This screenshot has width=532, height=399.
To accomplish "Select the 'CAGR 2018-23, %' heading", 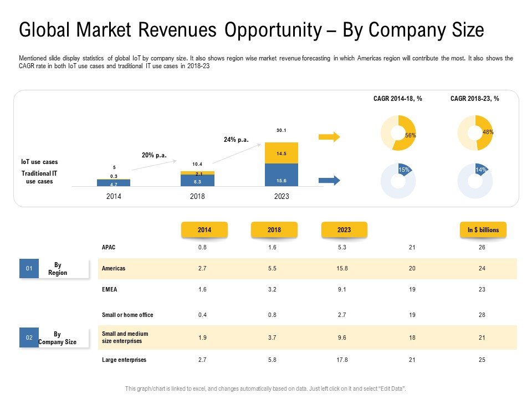I will pos(475,99).
